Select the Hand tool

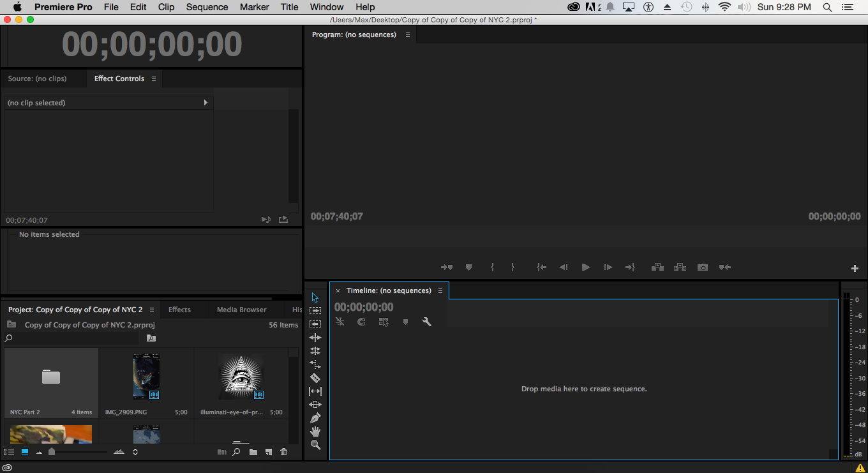[315, 432]
